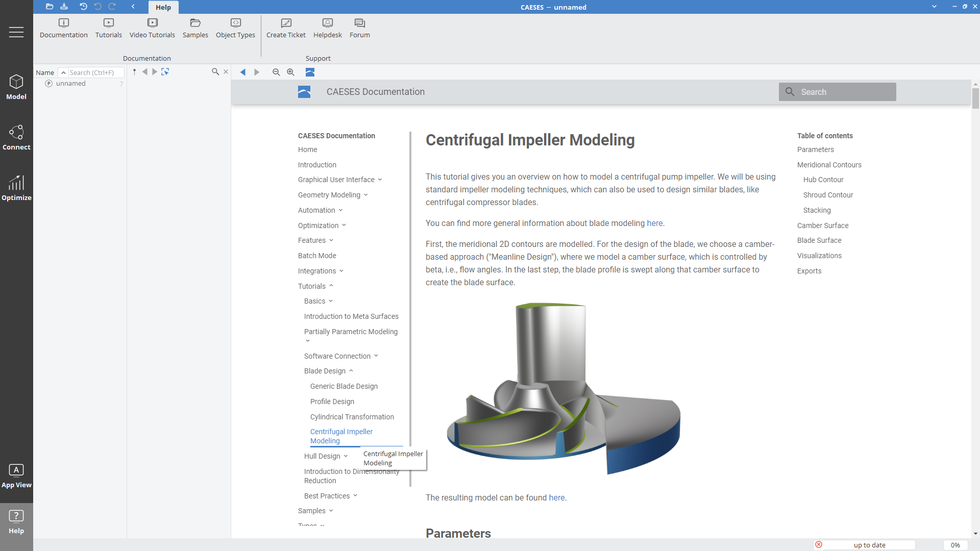This screenshot has height=551, width=980.
Task: Toggle Name sort order dropdown
Action: coord(63,72)
